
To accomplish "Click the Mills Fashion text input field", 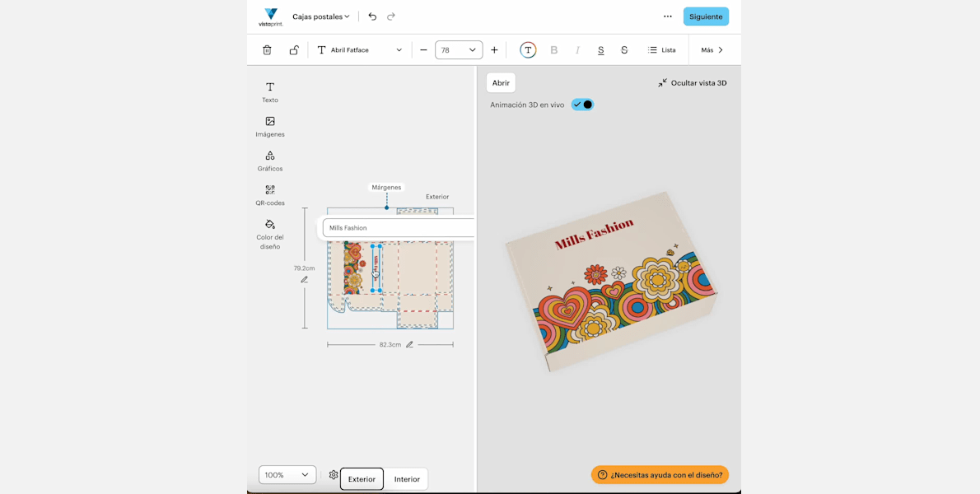I will 399,228.
